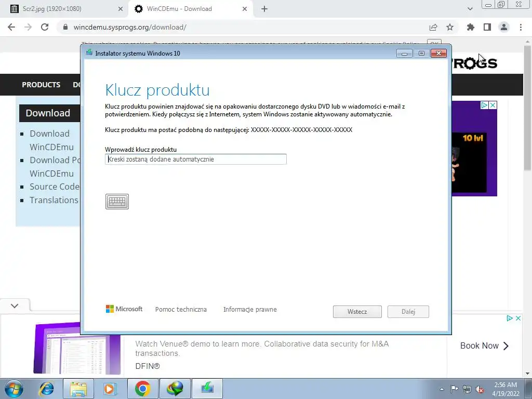Bookmark this page with the star icon
Screen dimensions: 532x399
(450, 27)
